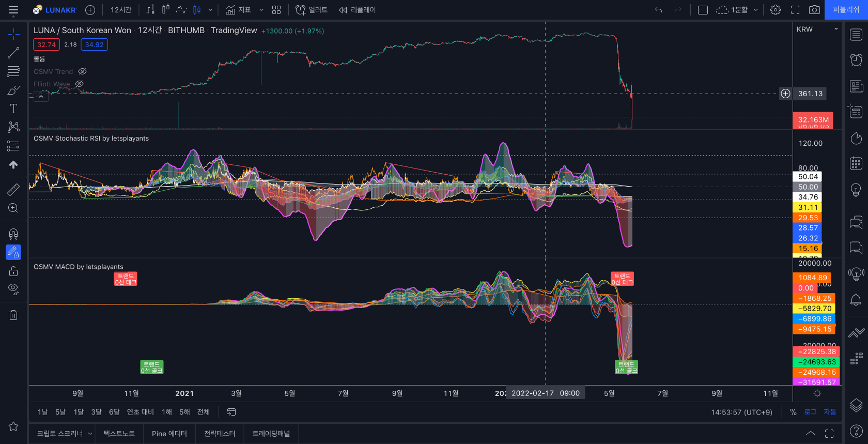Open the alerts clock panel
868x444 pixels.
856,60
